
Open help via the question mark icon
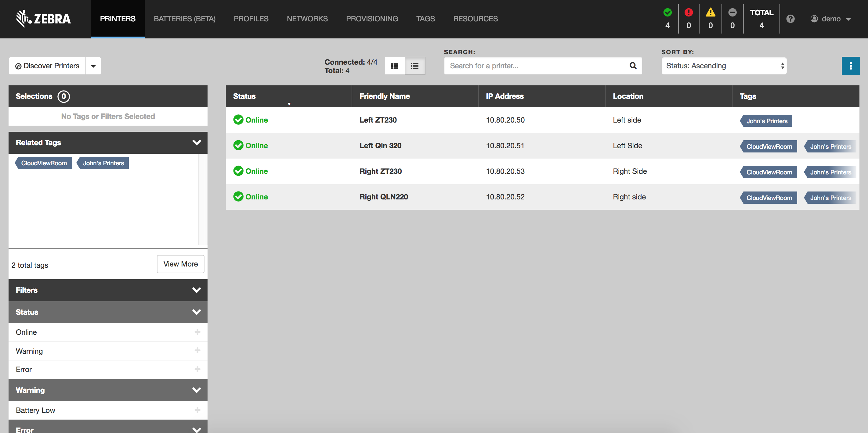790,19
